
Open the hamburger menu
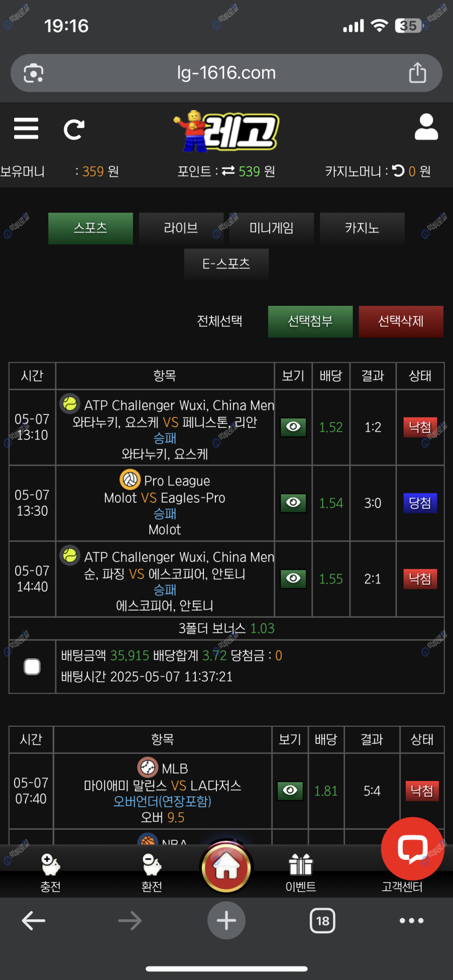tap(26, 129)
